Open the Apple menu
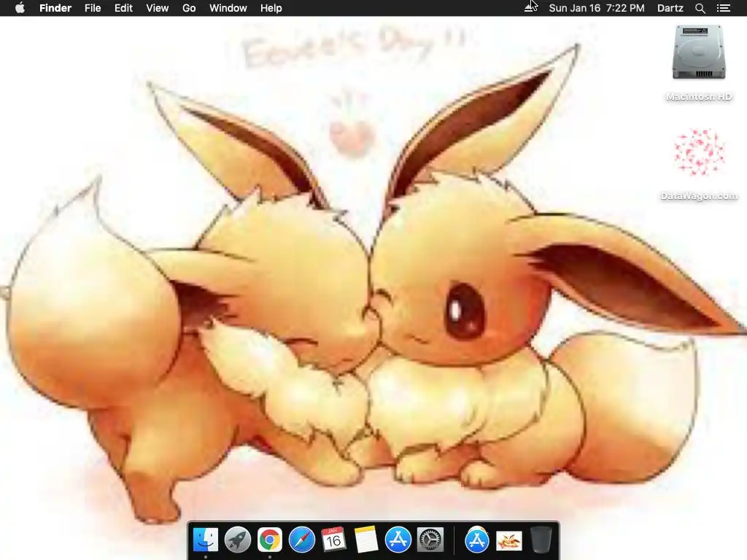Screen dimensions: 747x560 coord(20,8)
